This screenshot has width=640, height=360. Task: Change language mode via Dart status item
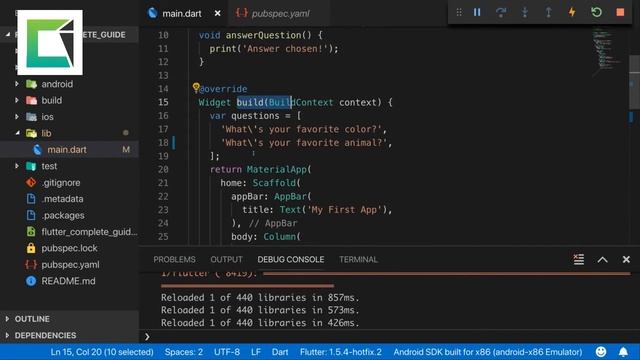[x=280, y=352]
